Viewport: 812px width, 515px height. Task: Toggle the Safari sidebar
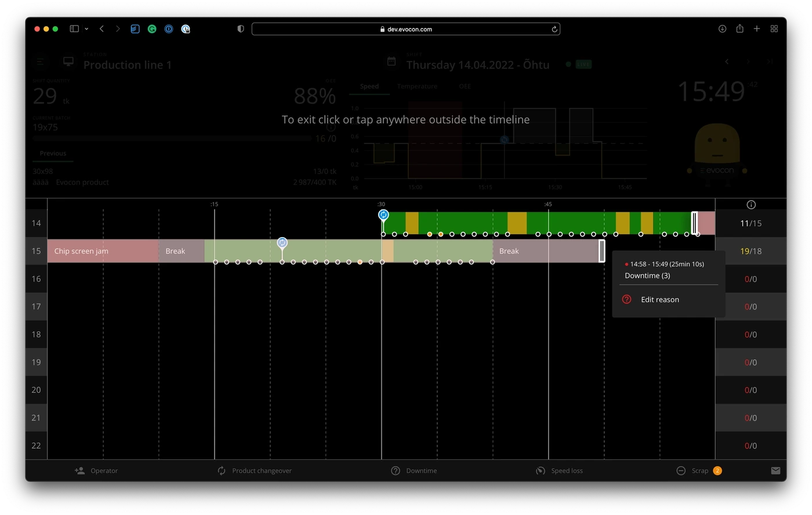(x=74, y=29)
